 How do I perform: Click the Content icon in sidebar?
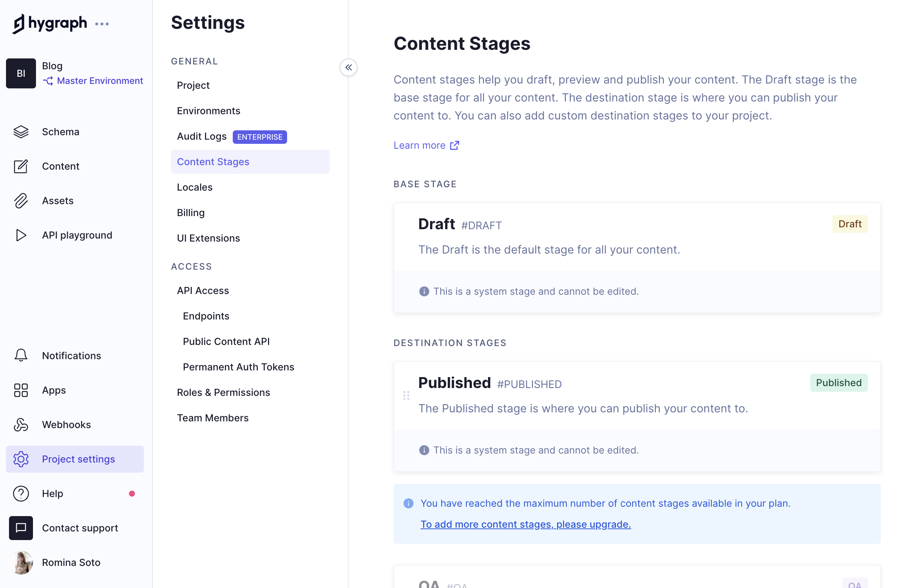21,166
